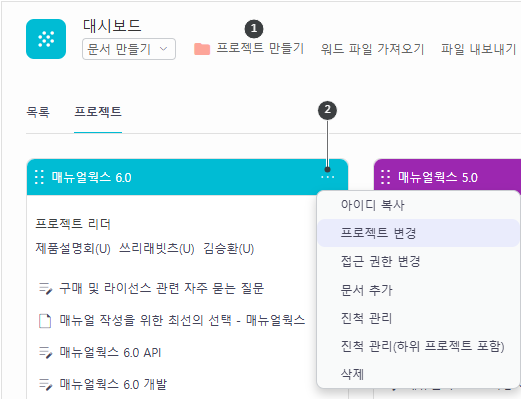
Task: Select the 프로젝트 tab
Action: tap(98, 112)
